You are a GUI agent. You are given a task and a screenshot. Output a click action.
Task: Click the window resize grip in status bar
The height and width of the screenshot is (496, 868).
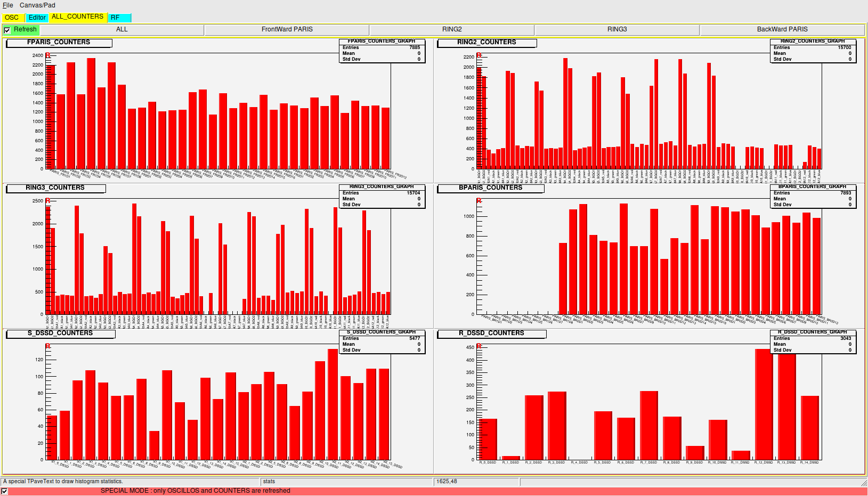tap(864, 482)
